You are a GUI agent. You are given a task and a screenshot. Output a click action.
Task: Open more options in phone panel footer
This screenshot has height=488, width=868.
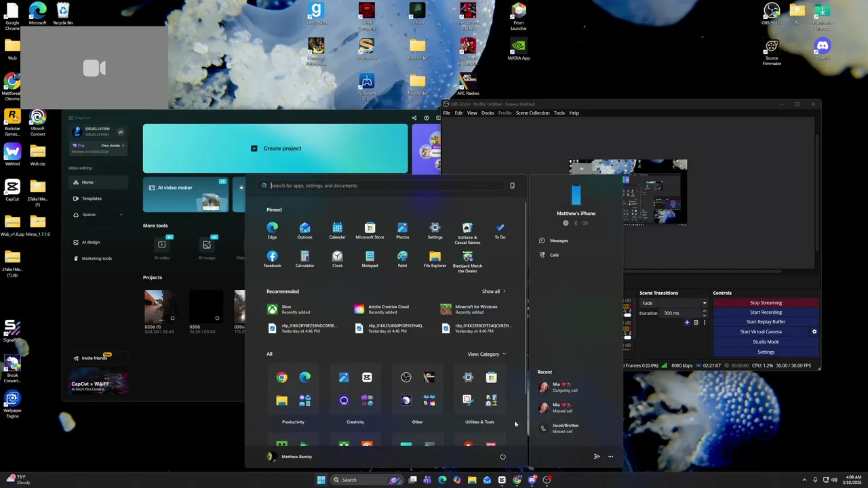pyautogui.click(x=610, y=457)
